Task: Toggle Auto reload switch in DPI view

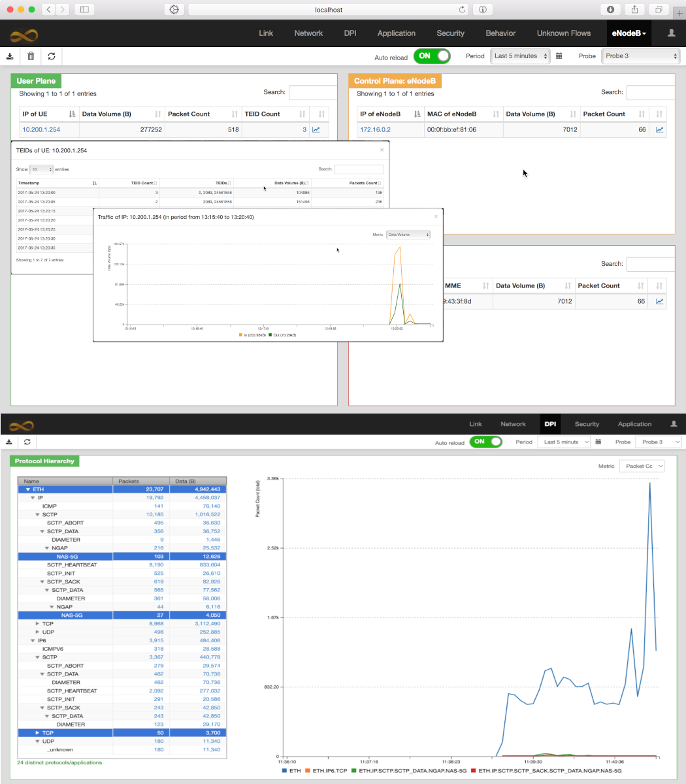Action: tap(485, 442)
